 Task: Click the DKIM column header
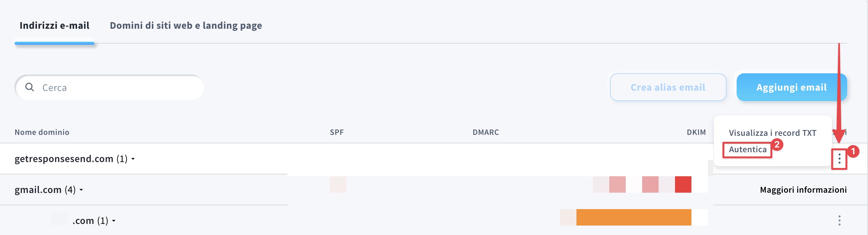tap(696, 132)
